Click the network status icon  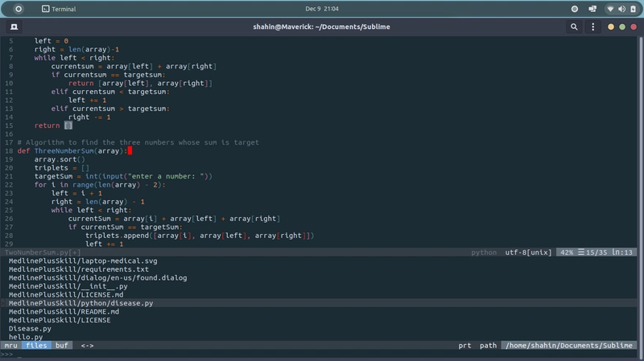point(610,9)
